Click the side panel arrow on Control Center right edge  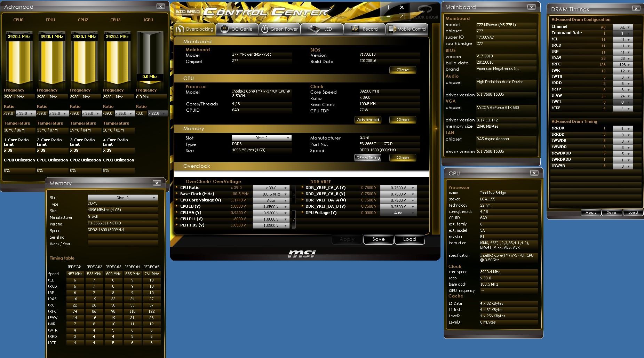(x=436, y=129)
